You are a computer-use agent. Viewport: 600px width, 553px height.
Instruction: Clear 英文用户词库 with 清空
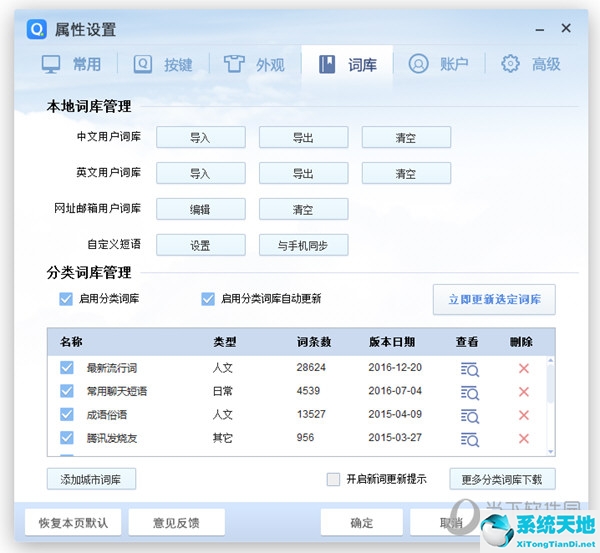pos(406,173)
